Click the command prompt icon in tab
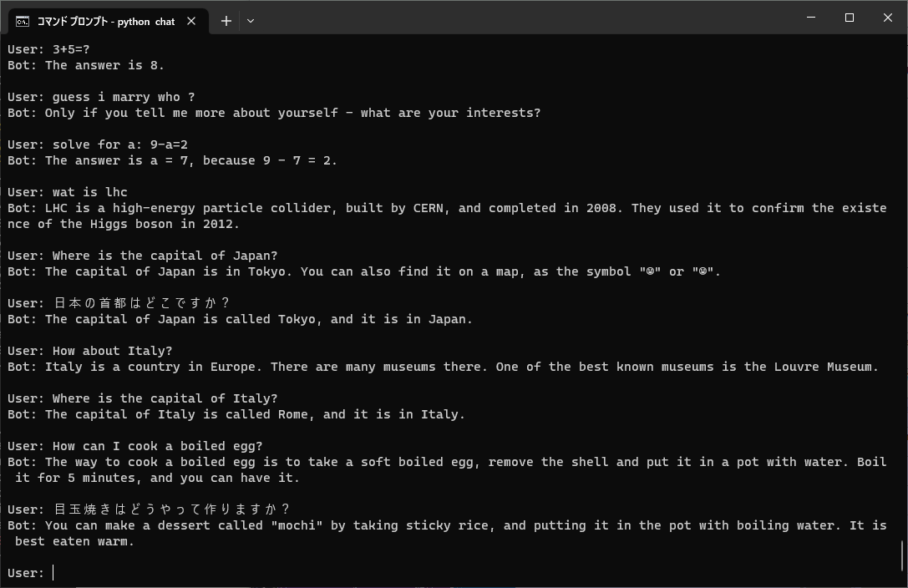 (x=23, y=22)
